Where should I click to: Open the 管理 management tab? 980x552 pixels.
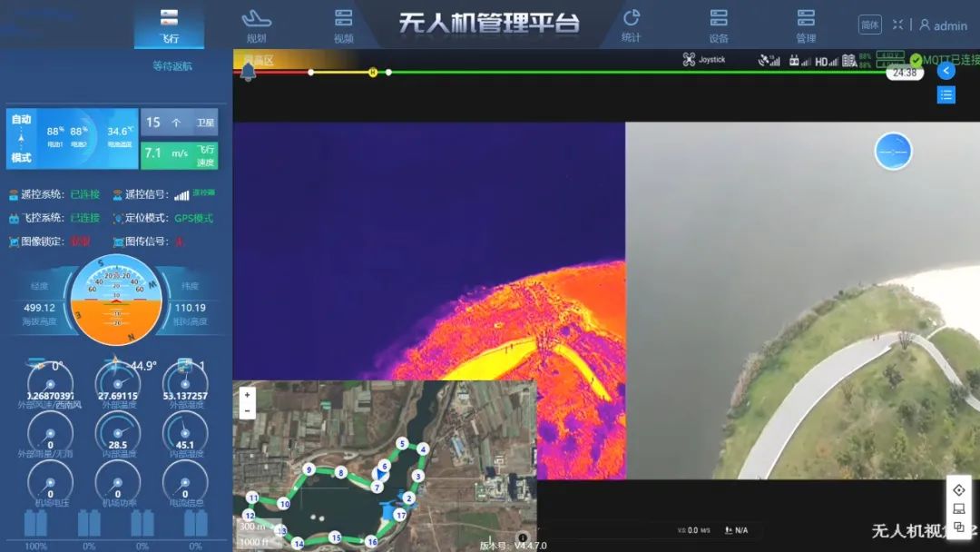[806, 25]
